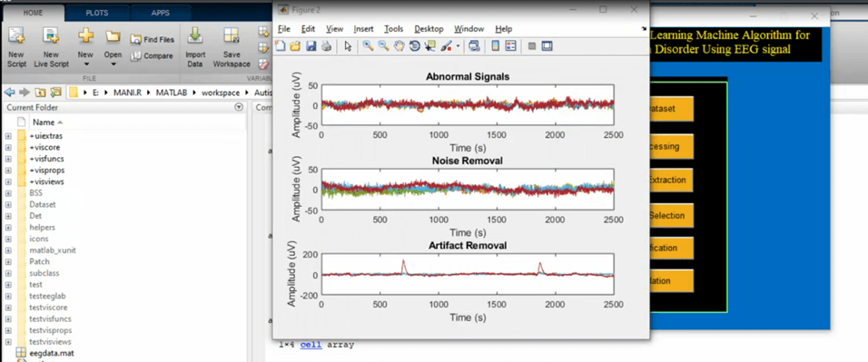Click New Live Script button
The width and height of the screenshot is (868, 362).
pos(51,48)
